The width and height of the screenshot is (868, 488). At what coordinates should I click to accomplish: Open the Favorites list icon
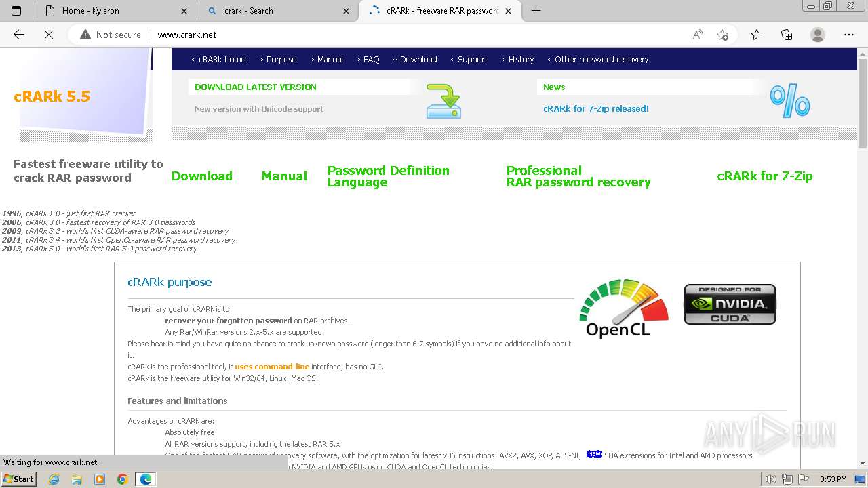757,35
